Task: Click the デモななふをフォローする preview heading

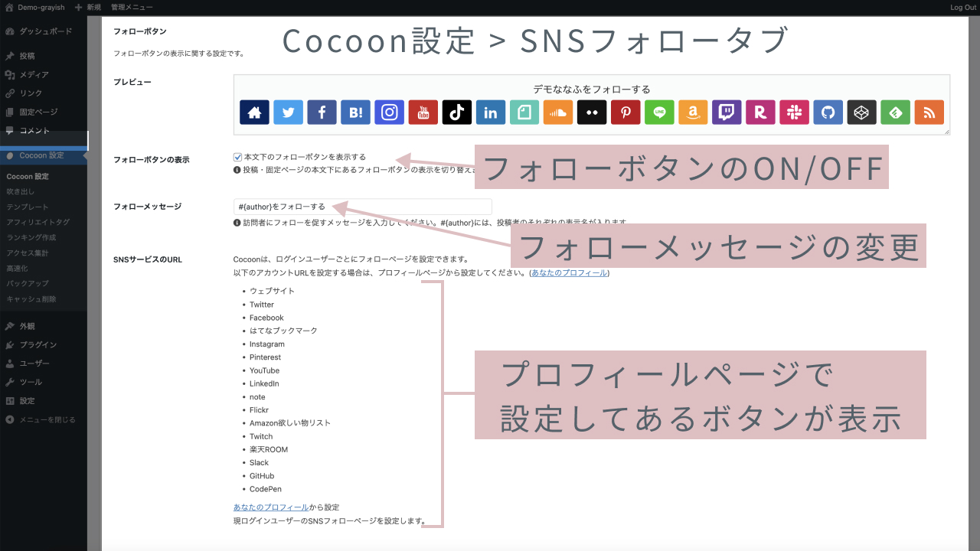Action: coord(592,89)
